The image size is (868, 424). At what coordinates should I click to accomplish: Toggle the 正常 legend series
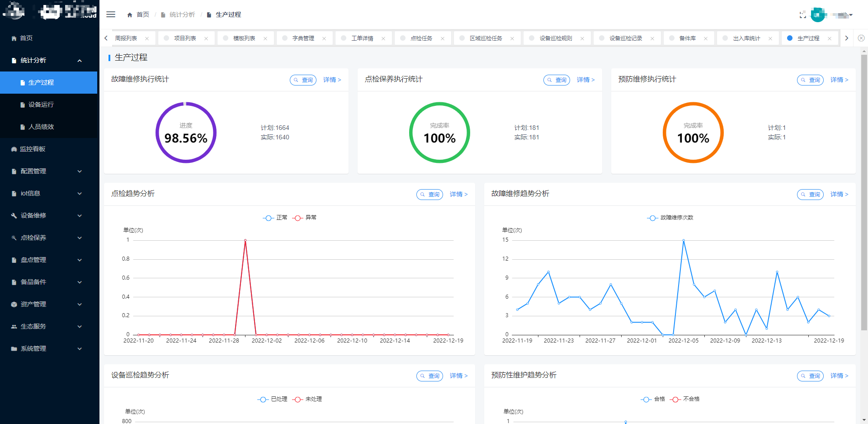pyautogui.click(x=275, y=218)
